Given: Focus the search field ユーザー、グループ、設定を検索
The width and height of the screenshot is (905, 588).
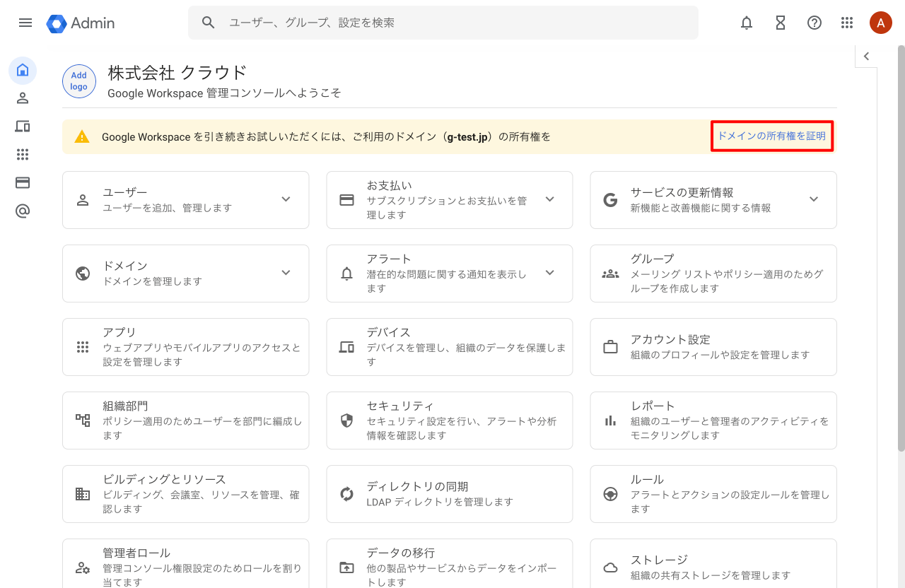Looking at the screenshot, I should 443,23.
